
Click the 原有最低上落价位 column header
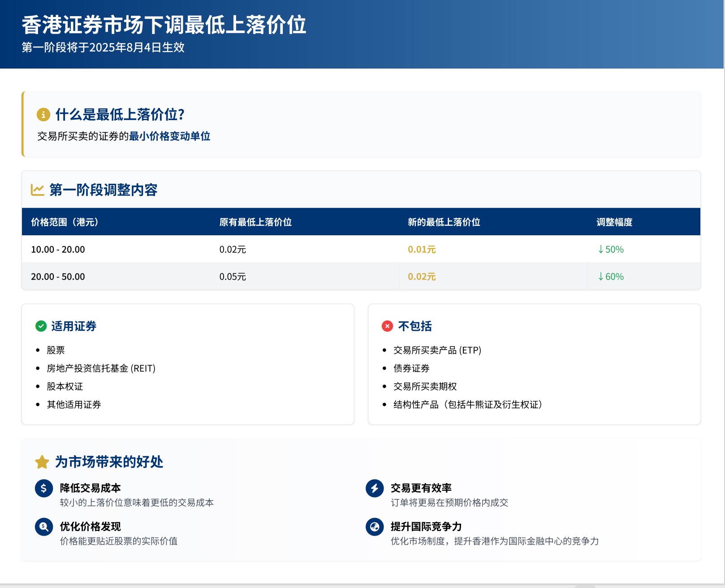[255, 222]
